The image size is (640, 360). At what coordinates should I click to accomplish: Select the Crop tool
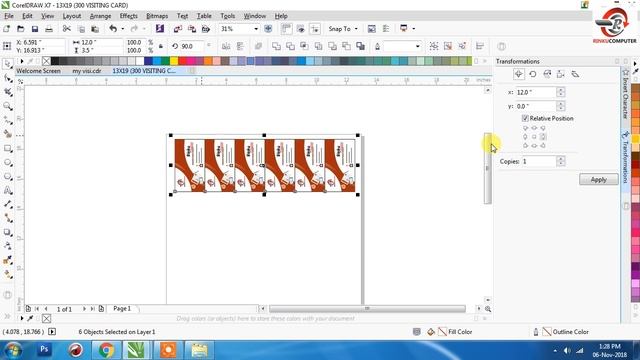(7, 92)
